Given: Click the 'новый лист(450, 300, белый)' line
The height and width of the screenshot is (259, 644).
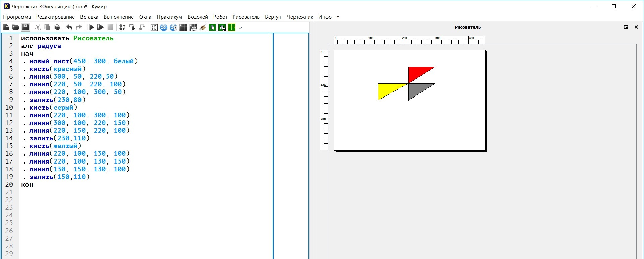Looking at the screenshot, I should tap(84, 61).
